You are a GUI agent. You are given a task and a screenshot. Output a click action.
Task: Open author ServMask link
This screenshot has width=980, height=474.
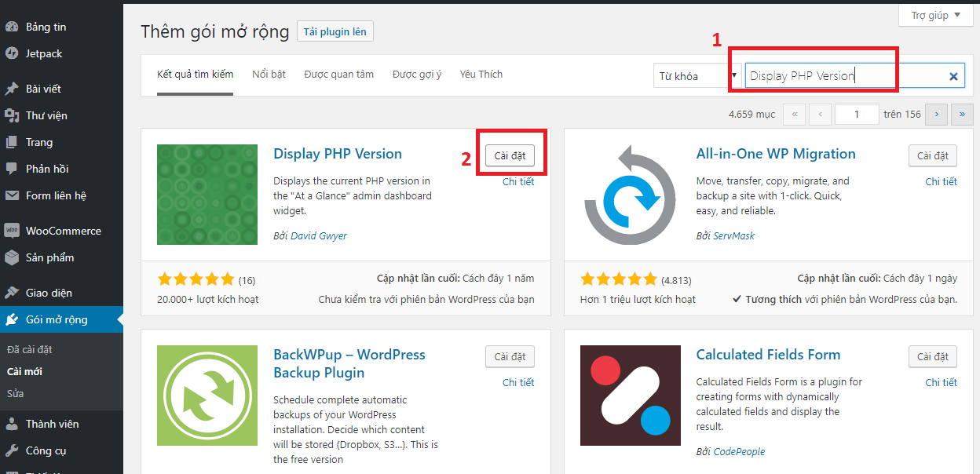734,235
